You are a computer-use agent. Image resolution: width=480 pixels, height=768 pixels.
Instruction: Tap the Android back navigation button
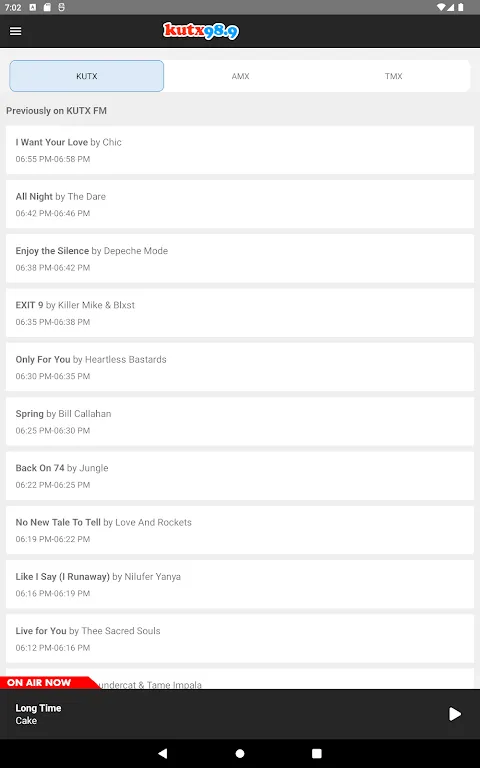tap(163, 753)
